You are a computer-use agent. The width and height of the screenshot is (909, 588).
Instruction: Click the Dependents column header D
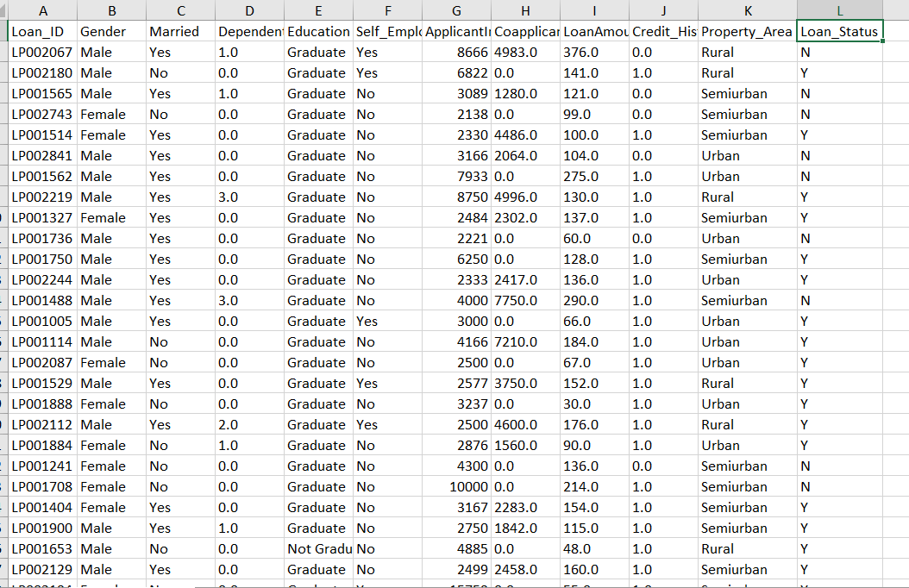pyautogui.click(x=249, y=10)
